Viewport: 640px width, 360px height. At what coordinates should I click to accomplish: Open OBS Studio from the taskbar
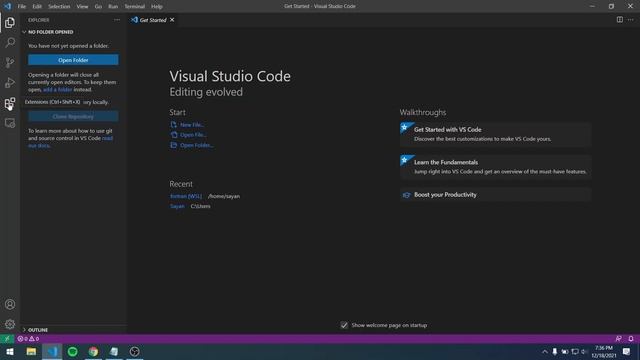135,351
